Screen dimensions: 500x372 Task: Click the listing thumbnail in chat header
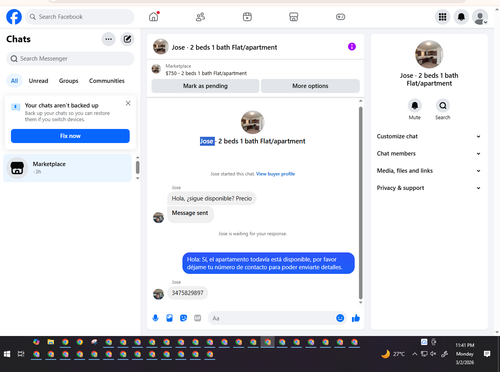tap(160, 47)
